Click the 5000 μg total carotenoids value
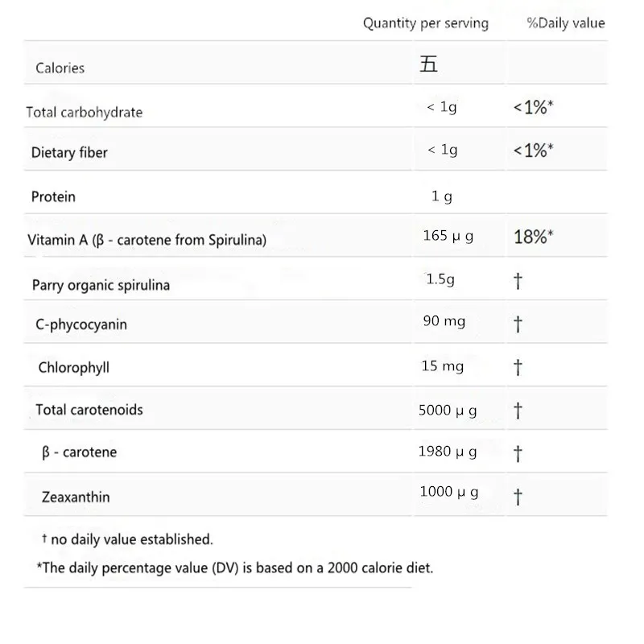 pos(448,411)
